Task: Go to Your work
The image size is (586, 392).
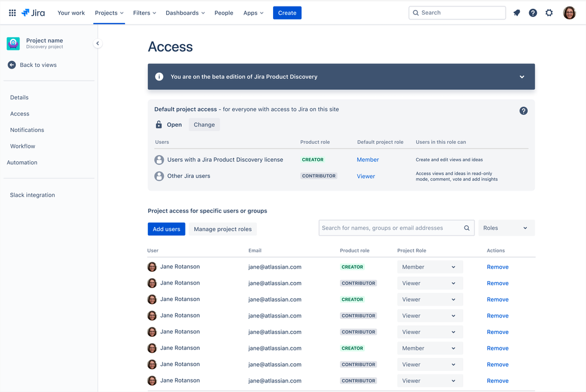Action: tap(71, 13)
